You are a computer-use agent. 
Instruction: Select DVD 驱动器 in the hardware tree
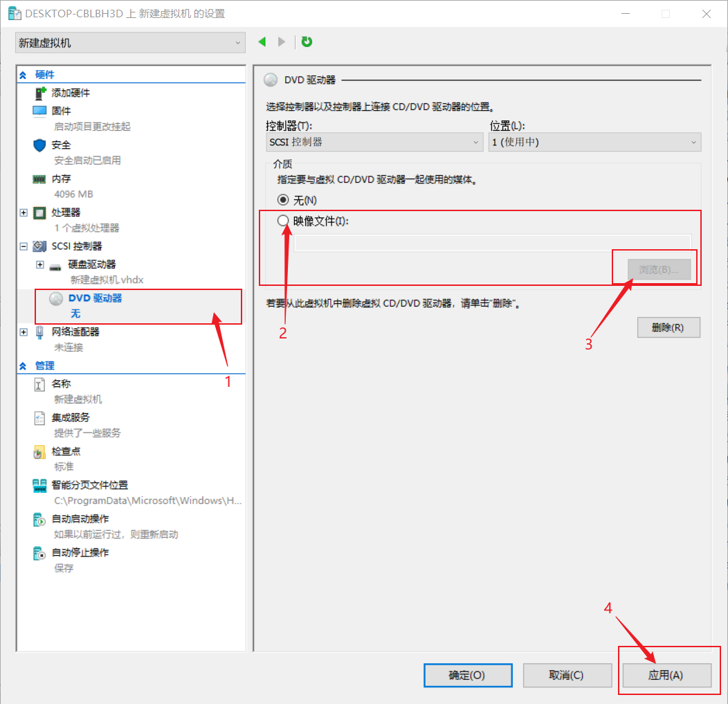pos(95,298)
